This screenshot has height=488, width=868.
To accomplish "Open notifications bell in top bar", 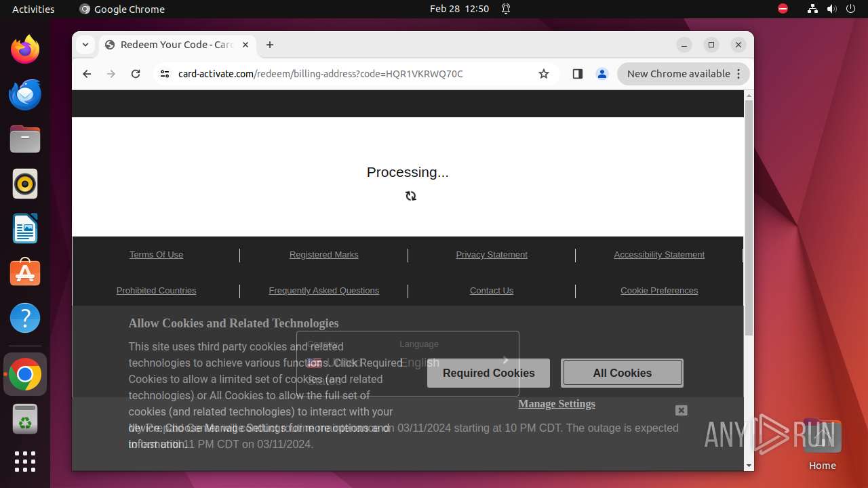I will click(x=506, y=9).
